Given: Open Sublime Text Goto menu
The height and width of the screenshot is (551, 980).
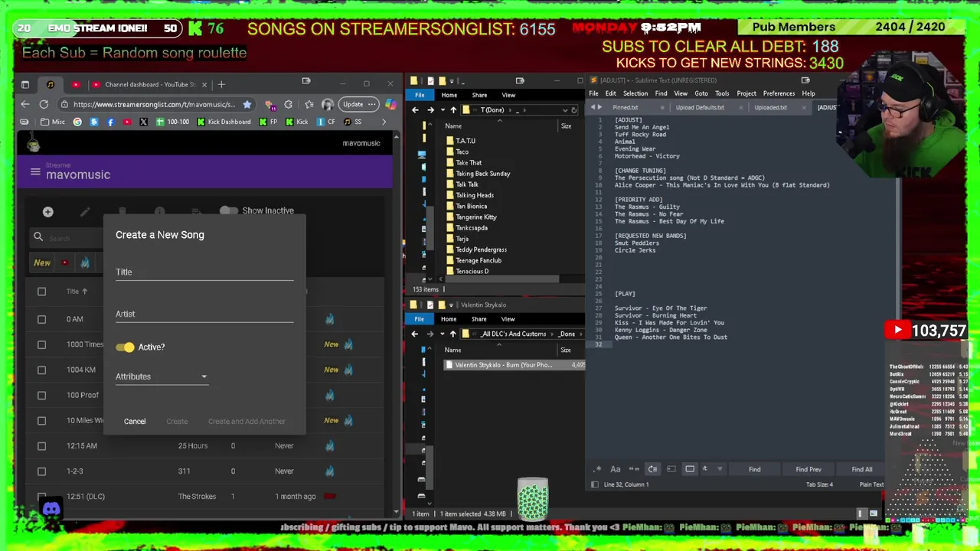Looking at the screenshot, I should point(701,93).
